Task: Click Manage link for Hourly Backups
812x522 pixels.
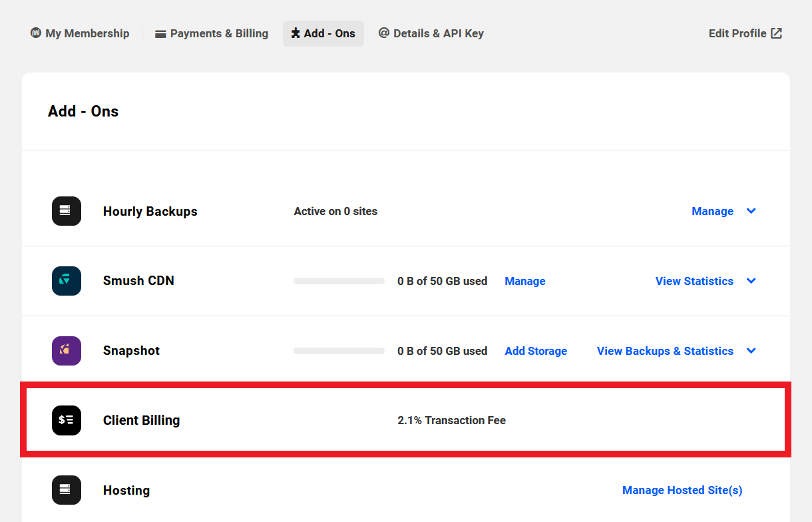Action: point(712,211)
